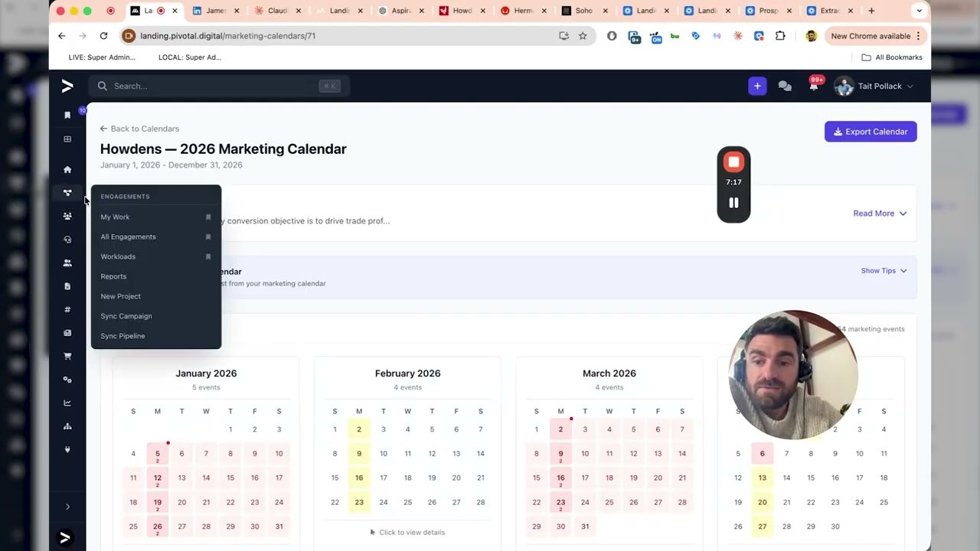This screenshot has height=551, width=980.
Task: Open the hashtag sidebar icon
Action: coord(67,310)
